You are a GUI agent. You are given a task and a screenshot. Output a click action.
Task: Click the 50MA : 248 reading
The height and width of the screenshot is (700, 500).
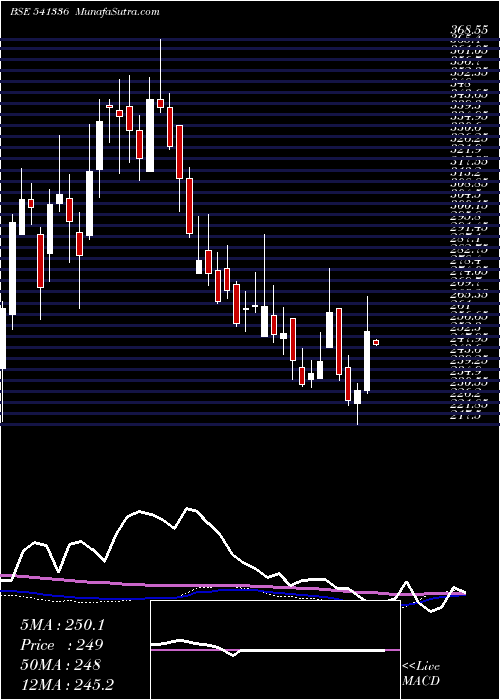pyautogui.click(x=60, y=665)
